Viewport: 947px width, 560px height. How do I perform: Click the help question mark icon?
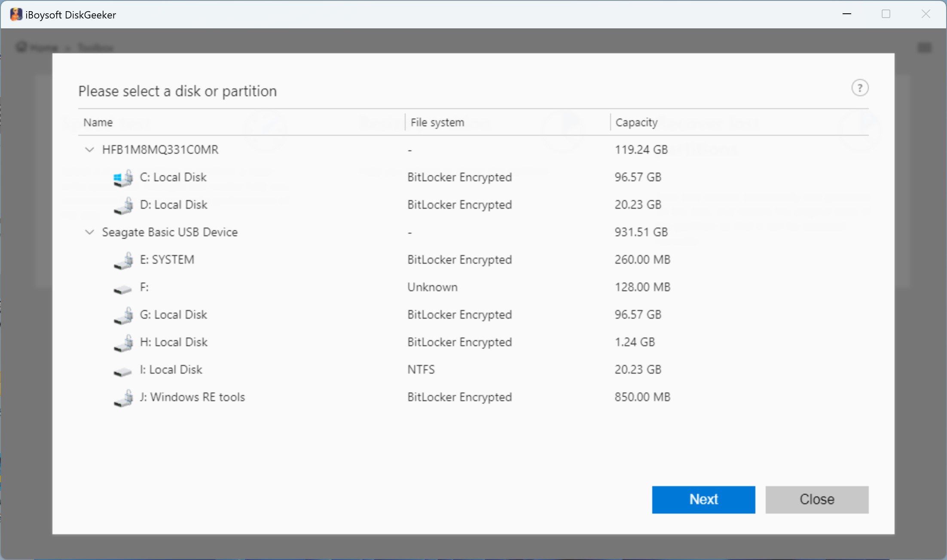click(x=860, y=88)
